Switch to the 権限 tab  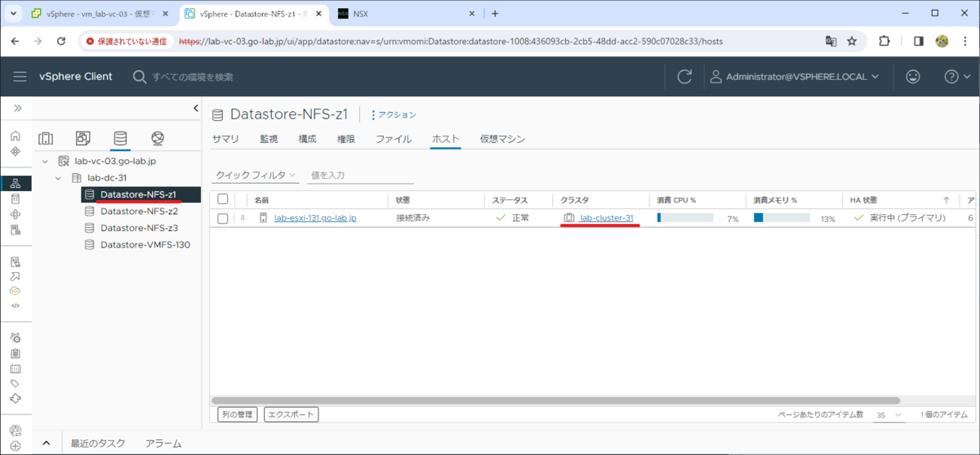coord(346,139)
